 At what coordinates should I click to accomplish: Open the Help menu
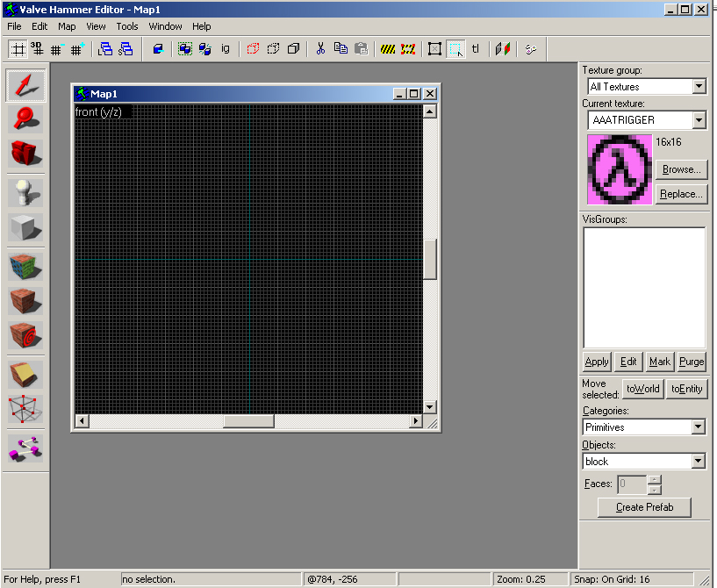click(x=202, y=26)
